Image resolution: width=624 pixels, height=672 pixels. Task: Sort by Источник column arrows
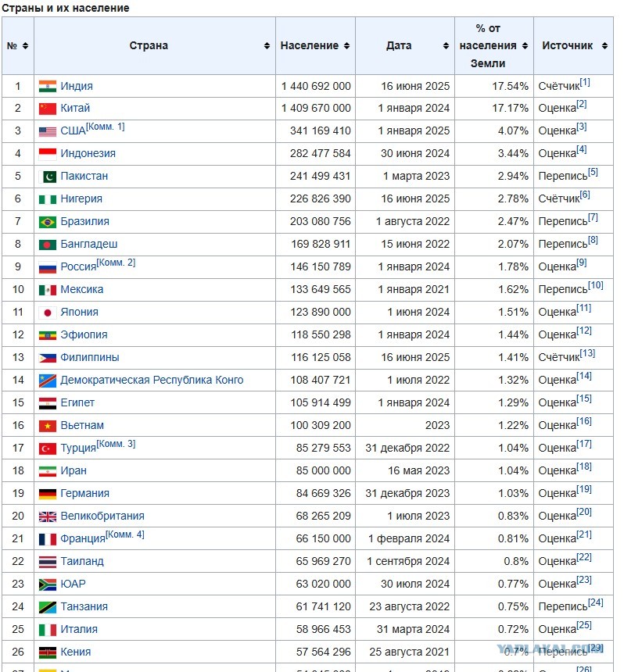604,46
